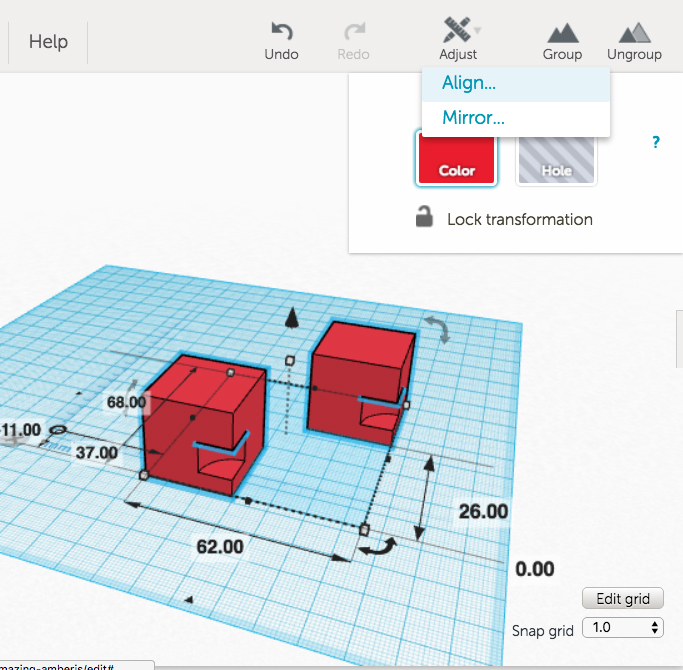This screenshot has height=670, width=683.
Task: Open the Adjust dropdown menu
Action: point(458,39)
